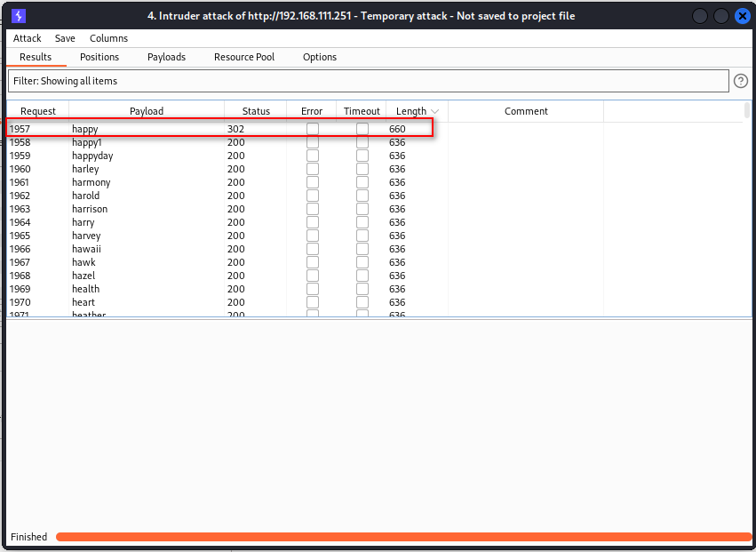
Task: Click the filter bar showing all items
Action: pos(369,81)
